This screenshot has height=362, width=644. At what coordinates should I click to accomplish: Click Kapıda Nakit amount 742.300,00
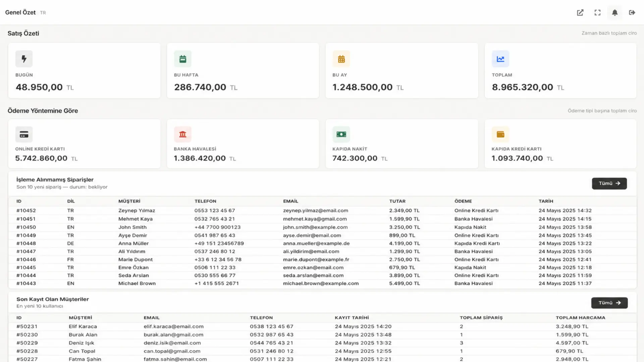[355, 158]
